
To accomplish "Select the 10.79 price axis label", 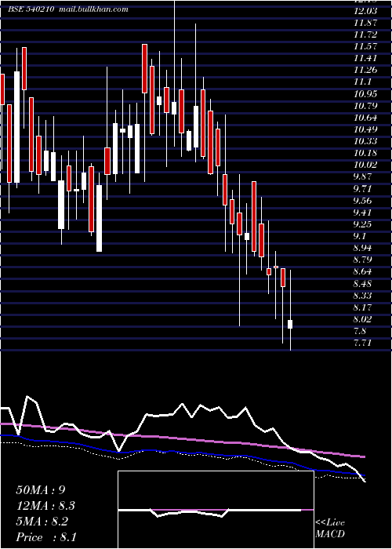I will [366, 106].
